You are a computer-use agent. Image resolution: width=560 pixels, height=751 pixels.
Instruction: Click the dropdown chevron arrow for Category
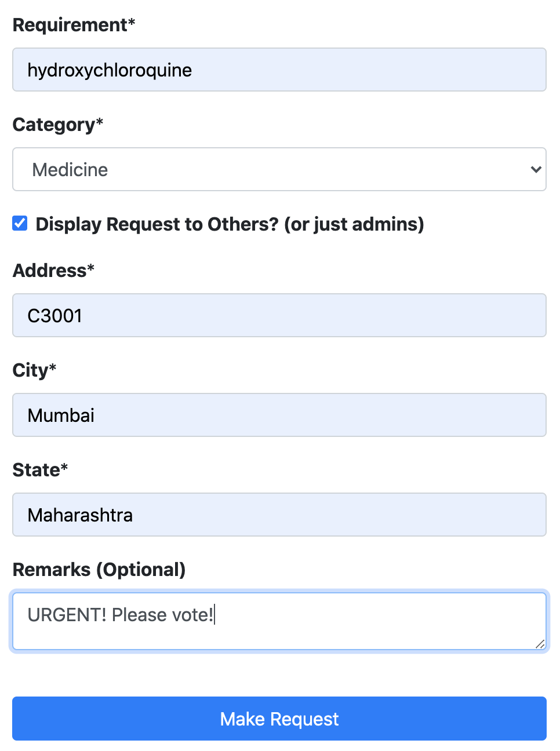click(x=536, y=169)
